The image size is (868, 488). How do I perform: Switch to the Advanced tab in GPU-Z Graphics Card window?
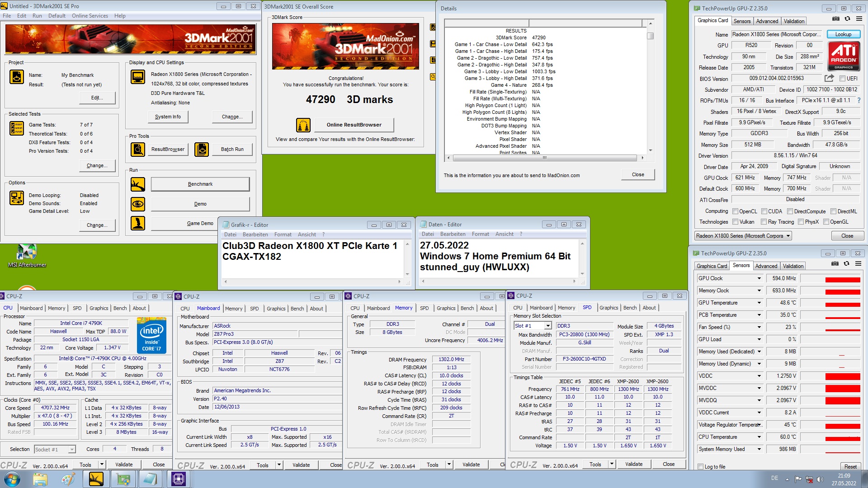(x=767, y=21)
